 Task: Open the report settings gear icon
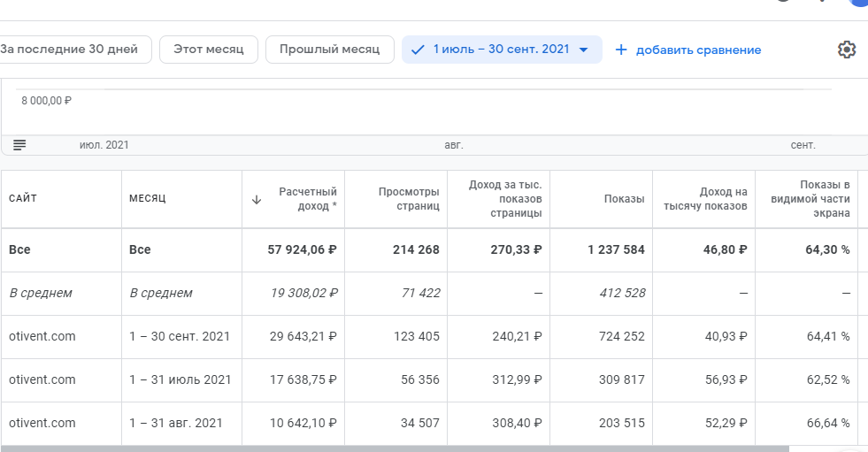click(847, 50)
